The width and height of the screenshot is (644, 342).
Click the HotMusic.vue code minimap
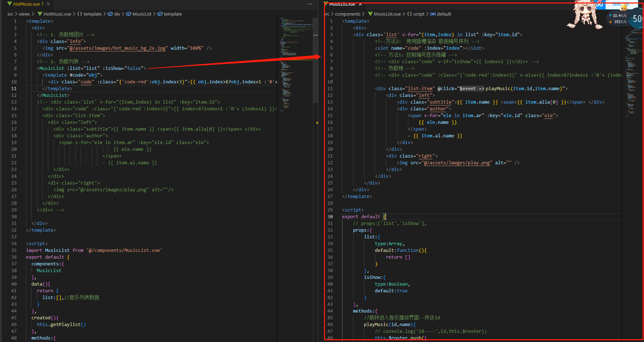296,64
